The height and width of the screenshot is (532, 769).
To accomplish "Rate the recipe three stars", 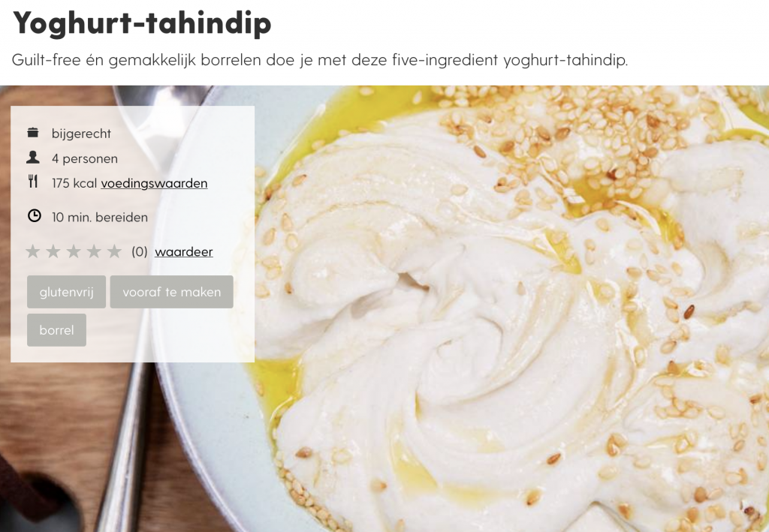I will (x=74, y=251).
